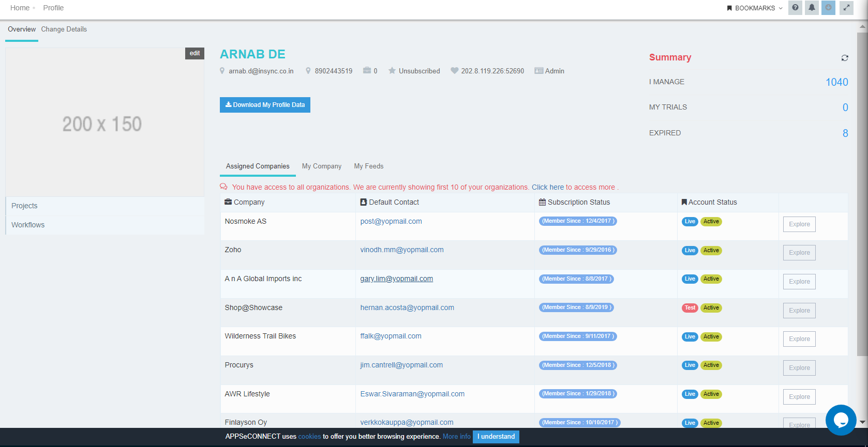This screenshot has height=447, width=868.
Task: Explore the Shop@Showcase company
Action: pos(799,311)
